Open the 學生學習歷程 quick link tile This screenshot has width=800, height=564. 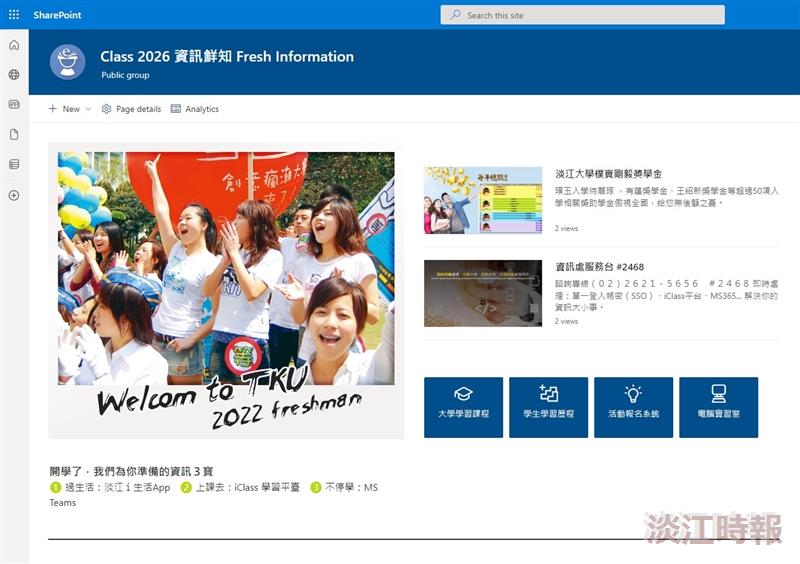pos(548,407)
